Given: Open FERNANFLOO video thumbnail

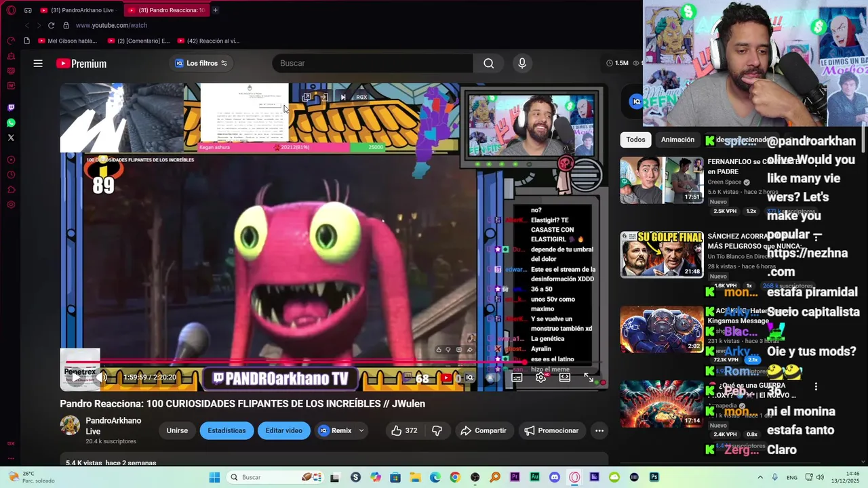Looking at the screenshot, I should point(662,180).
